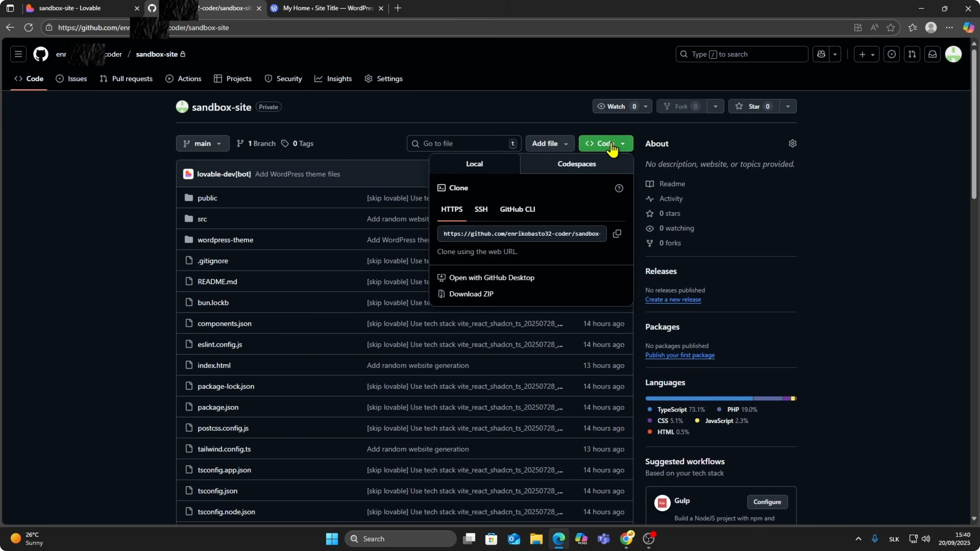Open the Settings repository tab
The height and width of the screenshot is (551, 980).
(383, 79)
